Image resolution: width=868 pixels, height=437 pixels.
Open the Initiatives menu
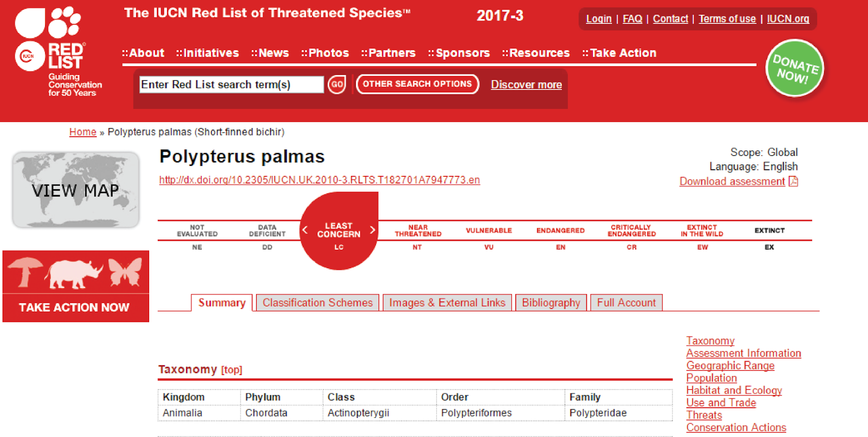point(207,53)
